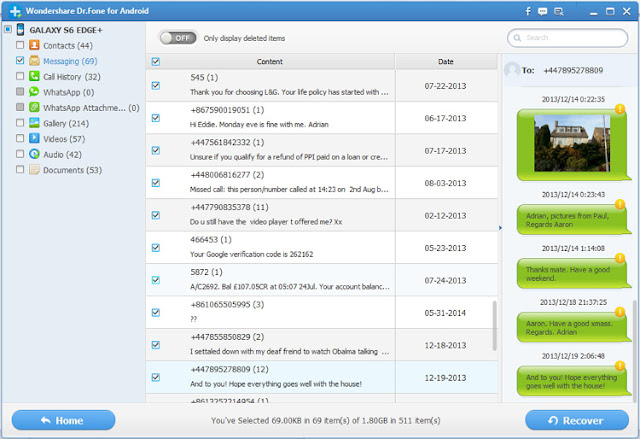Click the Contacts category icon

pos(34,45)
